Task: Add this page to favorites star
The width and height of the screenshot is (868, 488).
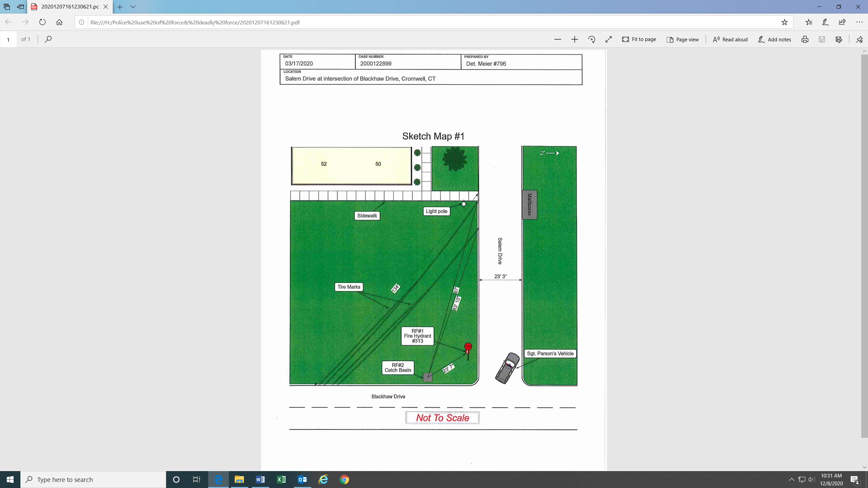Action: [784, 22]
